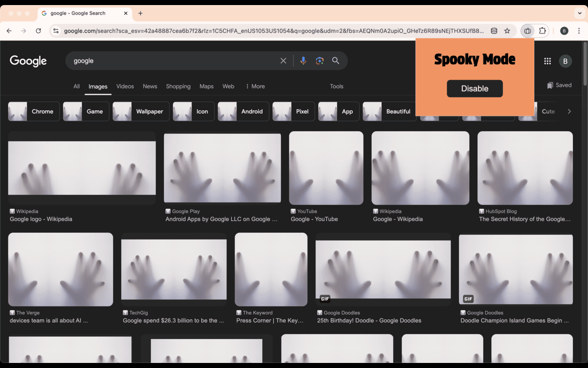The image size is (588, 368).
Task: Click the Google Play source label
Action: tap(186, 212)
